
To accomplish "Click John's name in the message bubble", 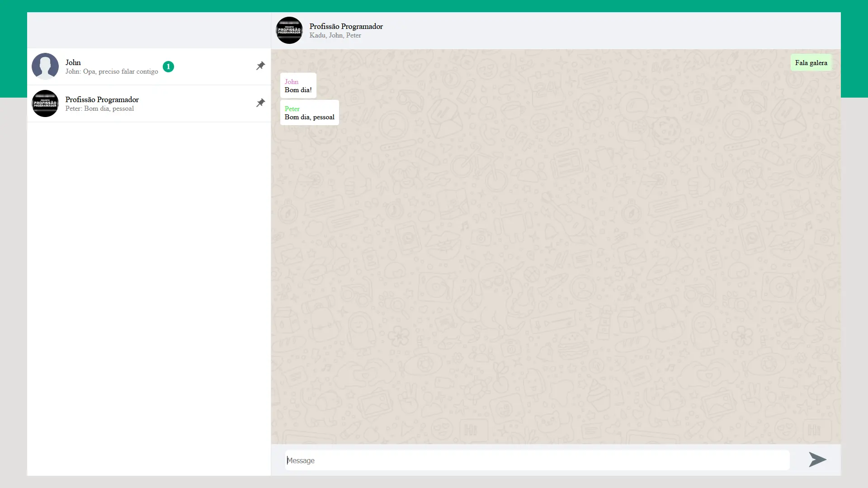I will tap(292, 82).
